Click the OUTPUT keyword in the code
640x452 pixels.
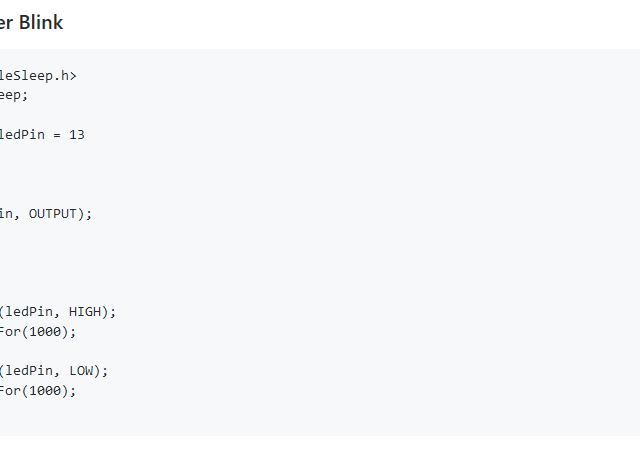53,214
